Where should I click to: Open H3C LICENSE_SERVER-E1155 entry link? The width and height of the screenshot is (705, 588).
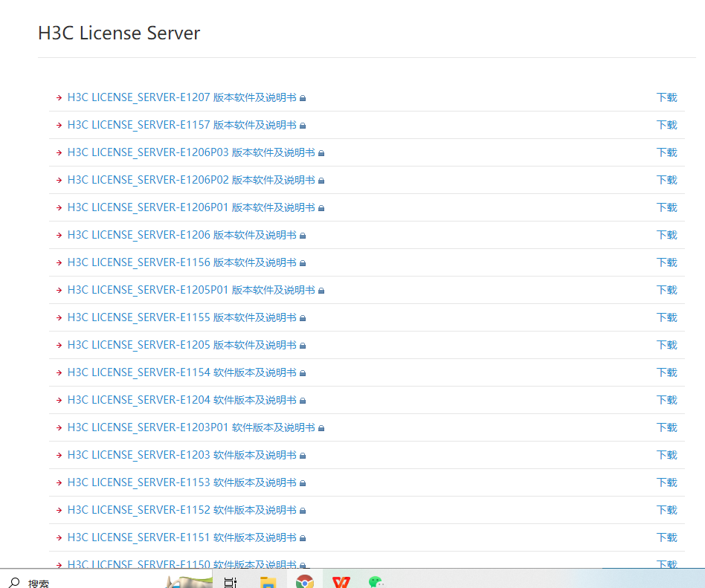[x=182, y=317]
